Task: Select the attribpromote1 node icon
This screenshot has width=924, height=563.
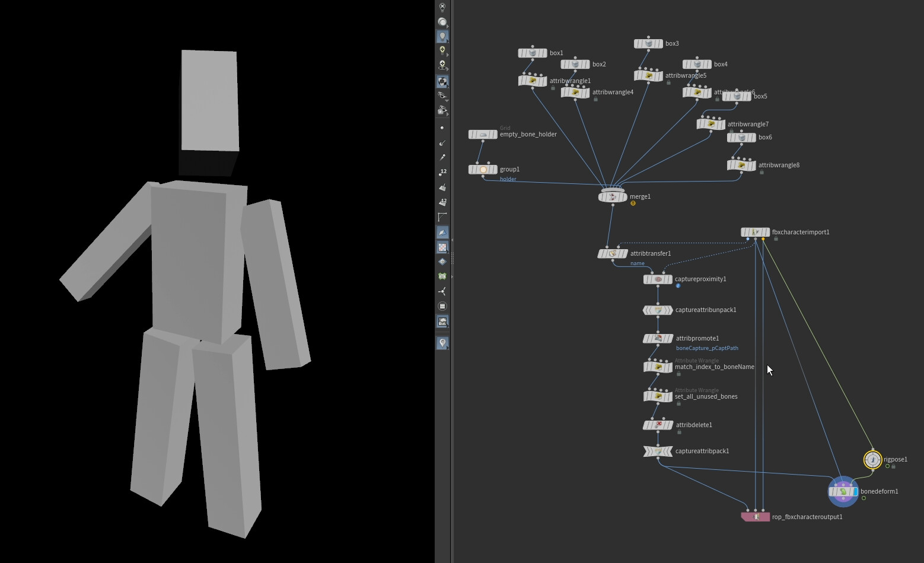Action: point(658,338)
